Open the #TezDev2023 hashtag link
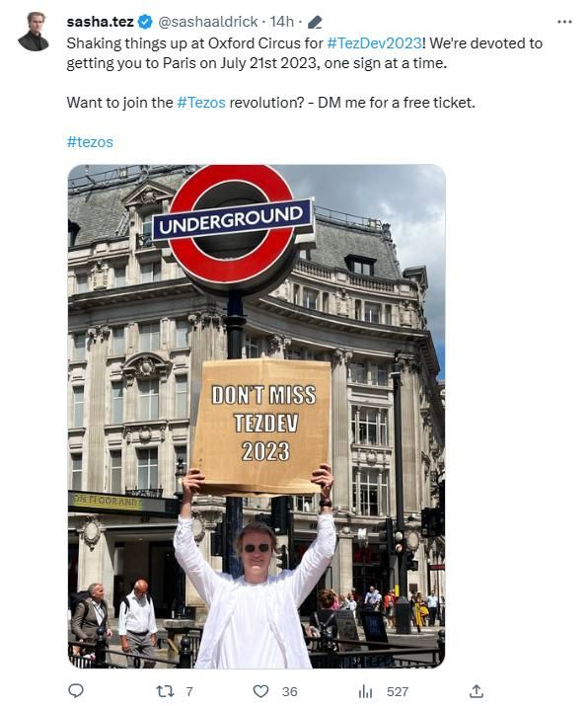This screenshot has width=588, height=706. pos(374,43)
